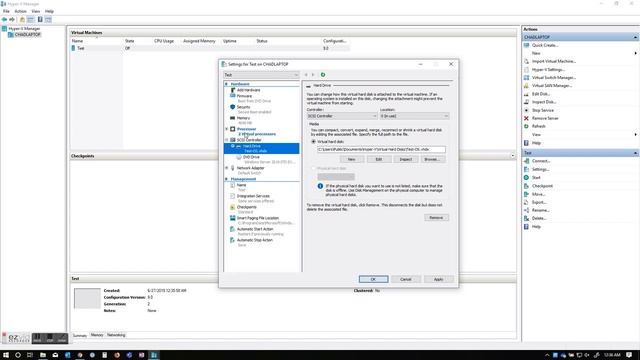Select the Memory icon in hardware tree
Screen dimensions: 640x360
tap(233, 118)
